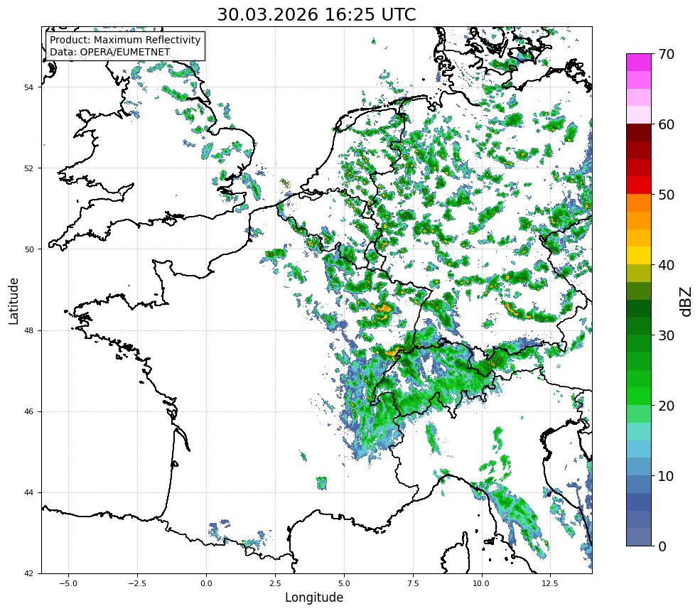The height and width of the screenshot is (611, 700).
Task: Click the dark green colorbar segment near 30
Action: 639,326
